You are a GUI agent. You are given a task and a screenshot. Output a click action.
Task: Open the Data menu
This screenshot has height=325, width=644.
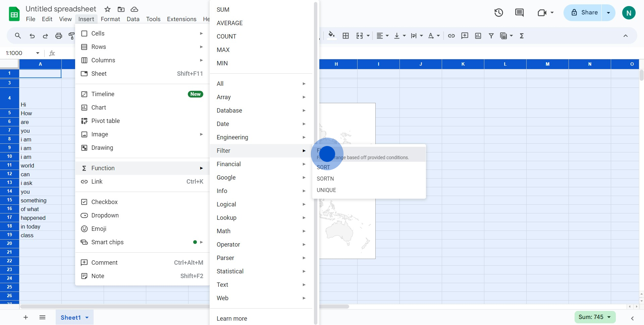pos(133,19)
